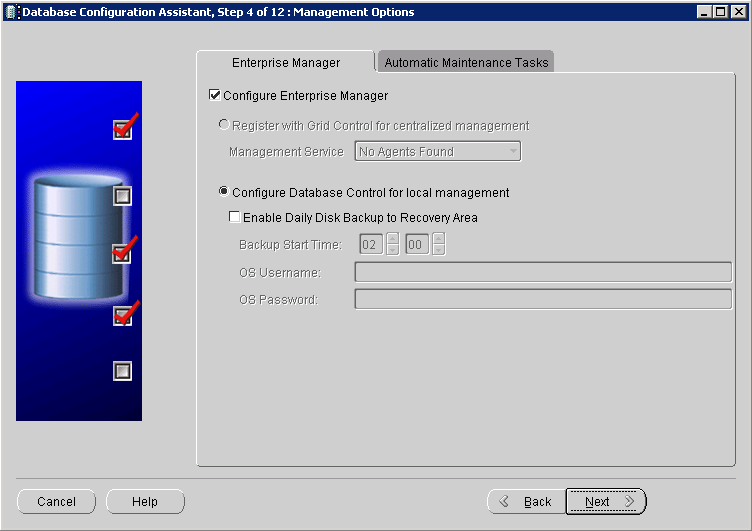
Task: Maximize the Database Configuration Assistant window
Action: point(720,12)
